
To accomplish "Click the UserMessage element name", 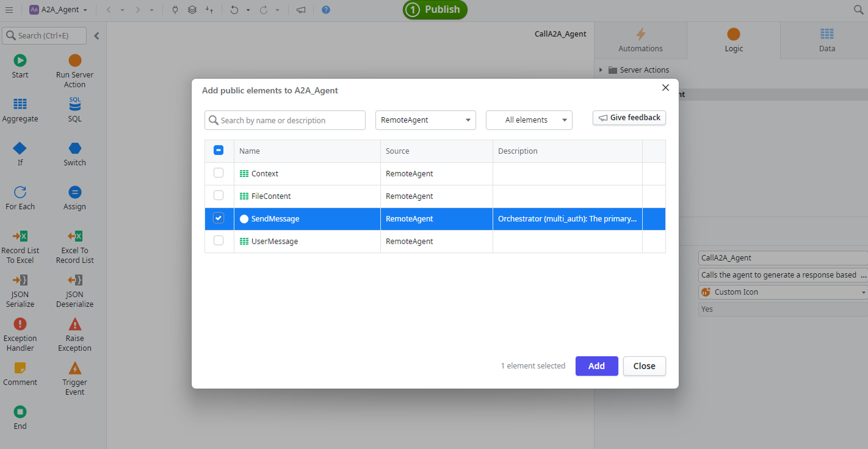I will pyautogui.click(x=275, y=242).
